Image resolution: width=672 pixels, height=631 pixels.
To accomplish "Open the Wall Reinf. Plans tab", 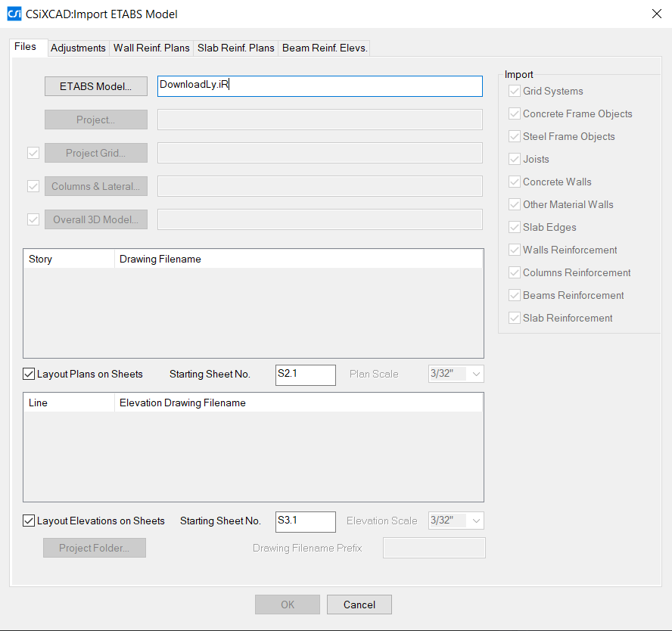I will click(151, 48).
